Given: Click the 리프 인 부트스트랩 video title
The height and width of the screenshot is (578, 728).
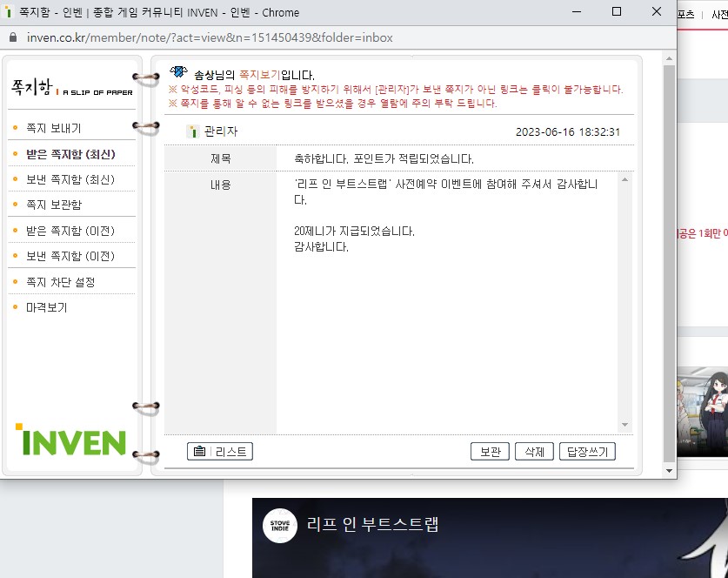Looking at the screenshot, I should coord(372,525).
